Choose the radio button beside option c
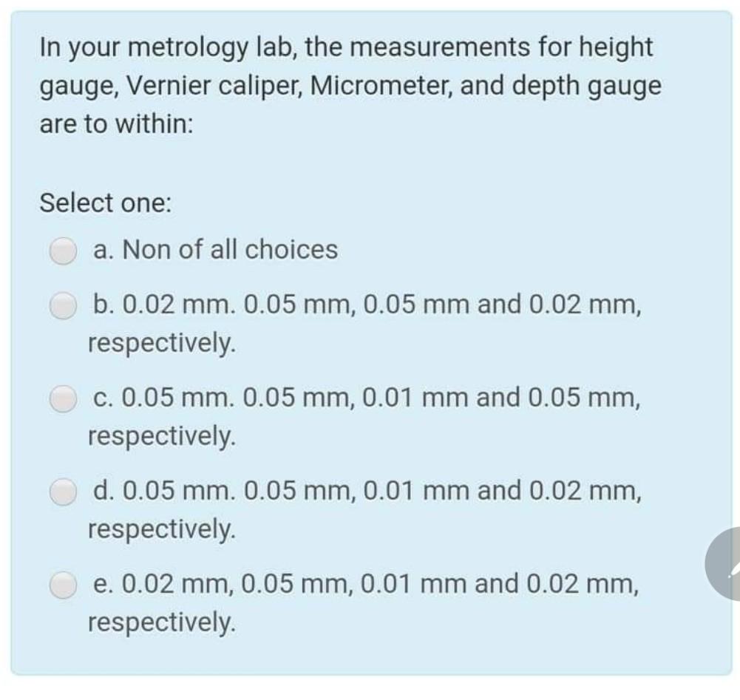This screenshot has height=700, width=740. pyautogui.click(x=63, y=399)
